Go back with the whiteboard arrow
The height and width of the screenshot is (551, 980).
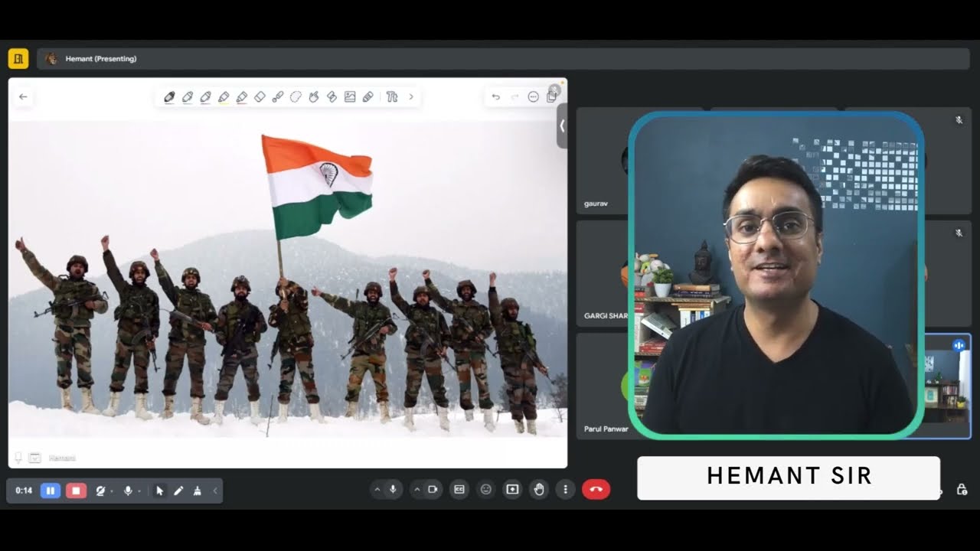23,97
